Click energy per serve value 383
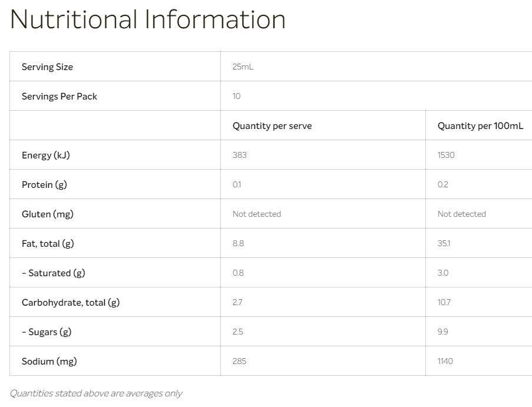The width and height of the screenshot is (532, 407). [240, 155]
